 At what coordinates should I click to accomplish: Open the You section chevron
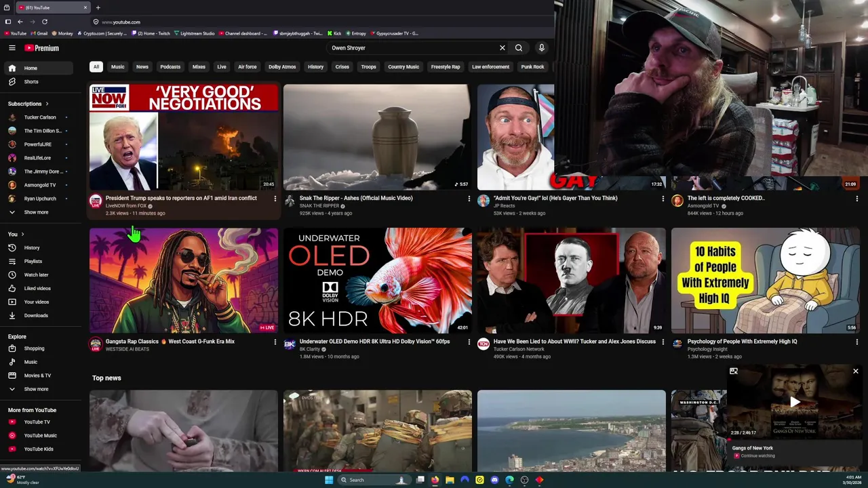pyautogui.click(x=22, y=235)
